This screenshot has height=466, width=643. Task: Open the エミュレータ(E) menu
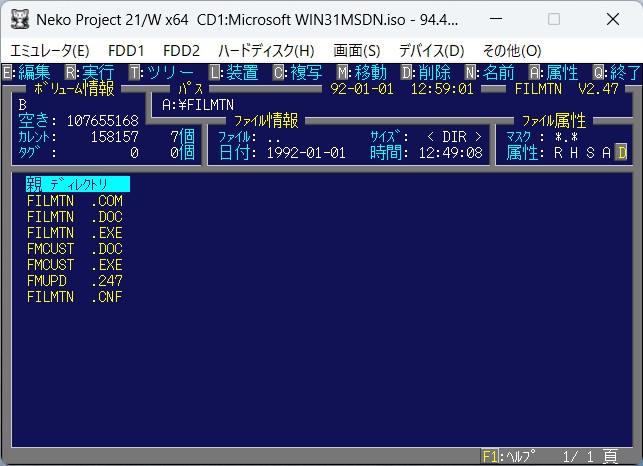(49, 50)
